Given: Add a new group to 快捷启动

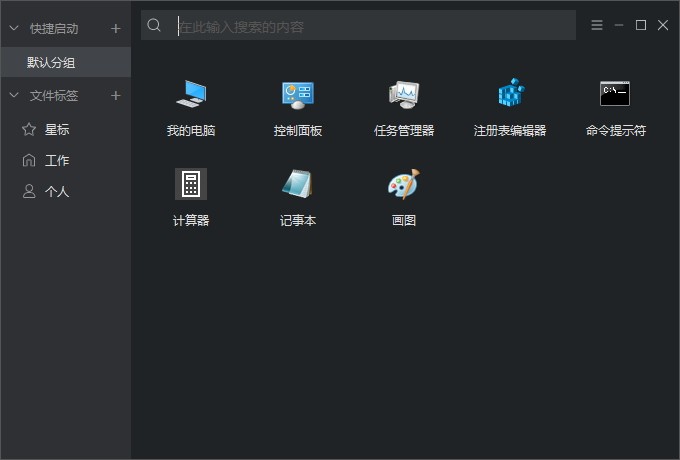Looking at the screenshot, I should point(115,29).
